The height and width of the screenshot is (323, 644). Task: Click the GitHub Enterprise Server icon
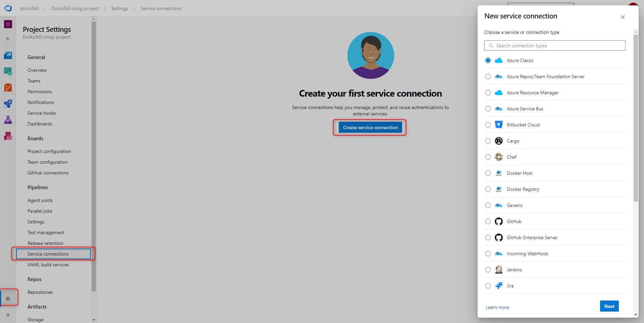tap(499, 237)
